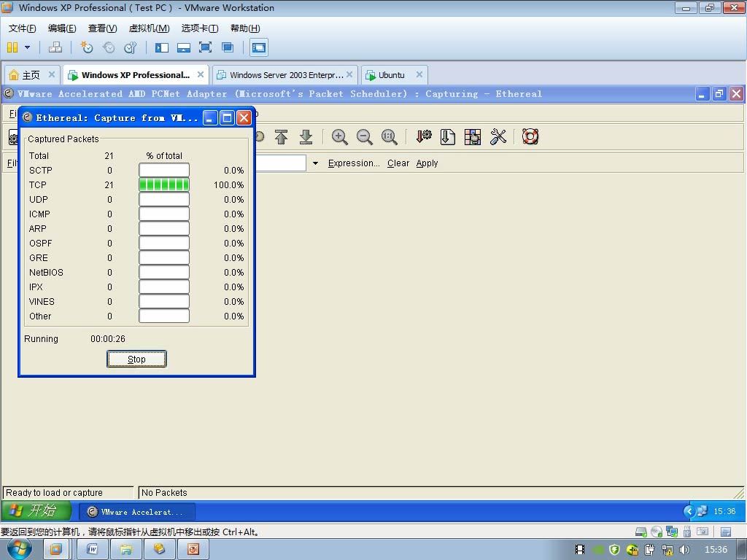
Task: Click VMware network adapter status icon
Action: 672,532
